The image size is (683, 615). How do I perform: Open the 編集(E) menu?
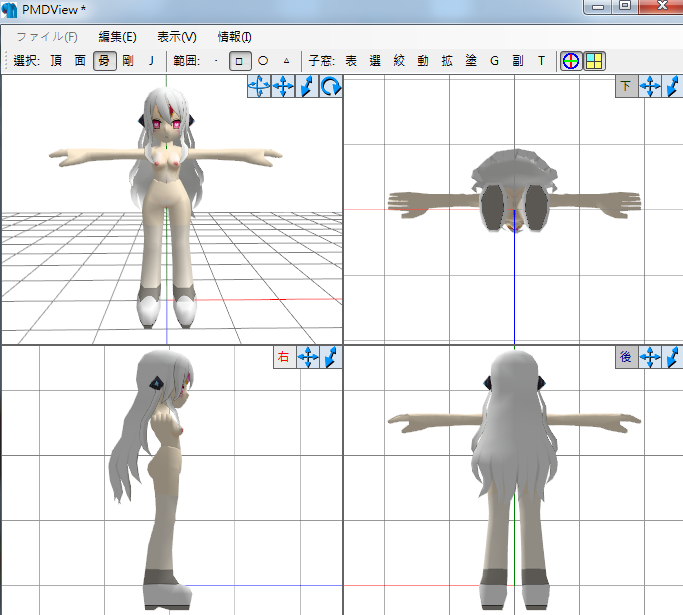(x=117, y=37)
